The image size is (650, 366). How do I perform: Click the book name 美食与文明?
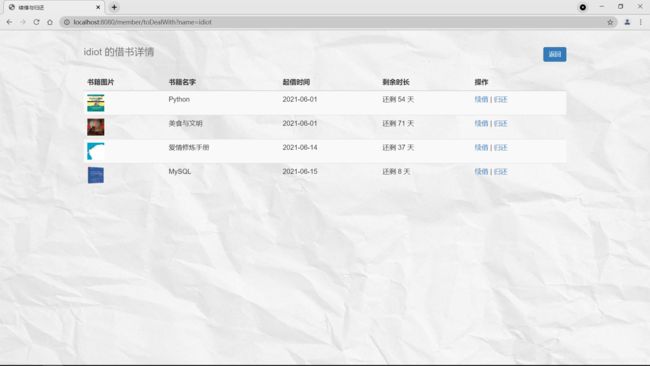[185, 124]
